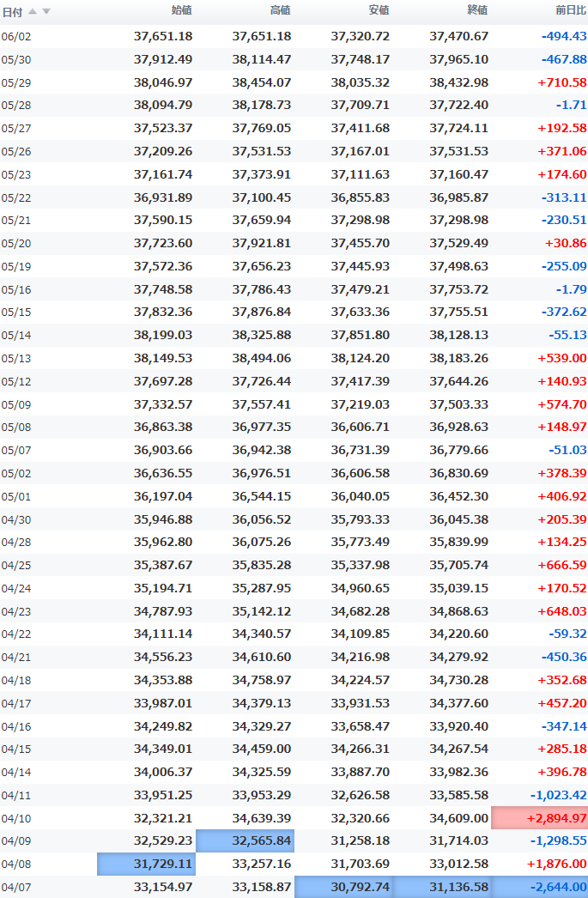Click the 04/11 change -1,023.42
588x898 pixels.
point(558,795)
